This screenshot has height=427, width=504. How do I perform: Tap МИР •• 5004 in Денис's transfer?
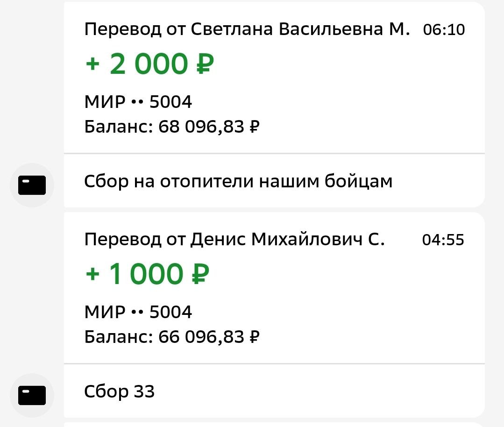click(x=138, y=312)
